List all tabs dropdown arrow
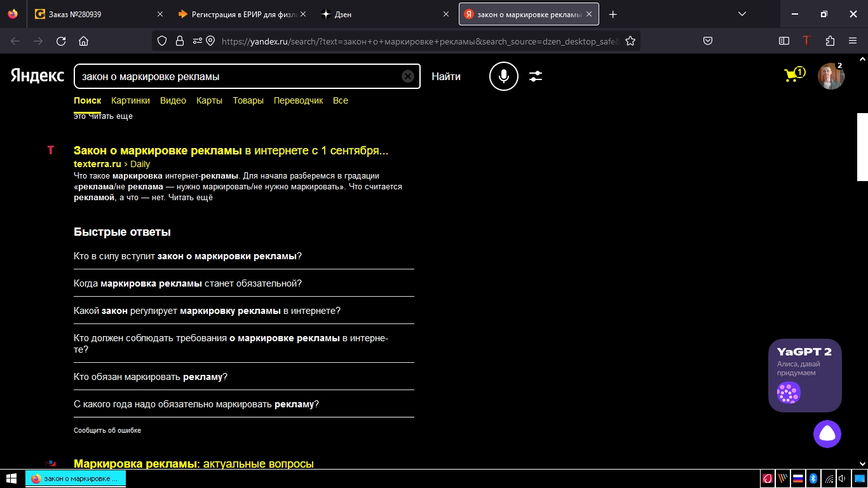Screen dimensions: 868x488 tap(742, 14)
